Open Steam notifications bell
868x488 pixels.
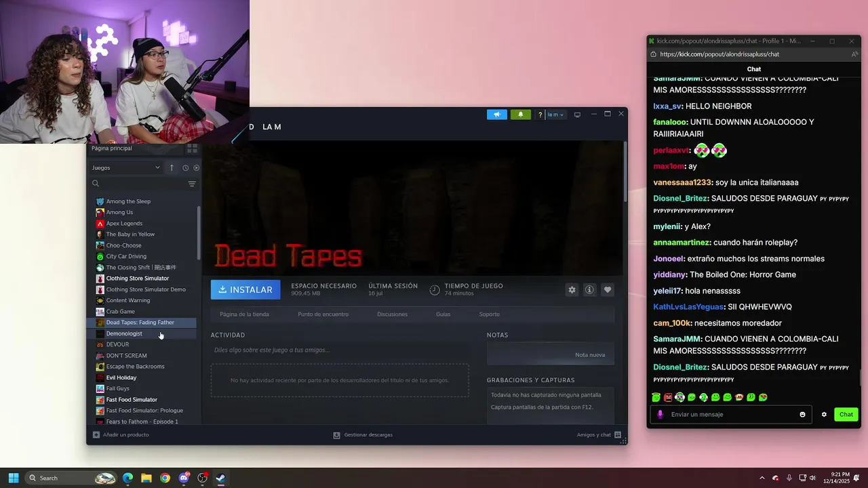coord(521,115)
